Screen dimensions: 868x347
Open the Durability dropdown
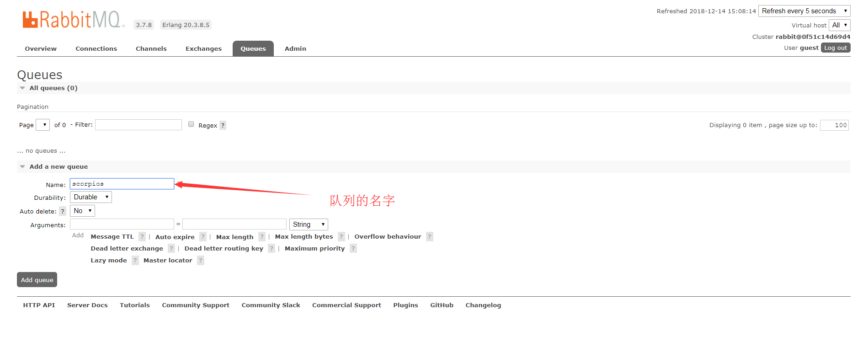pos(91,197)
